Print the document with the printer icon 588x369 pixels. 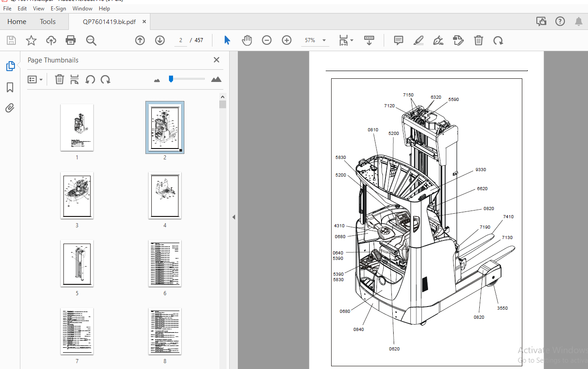click(71, 40)
